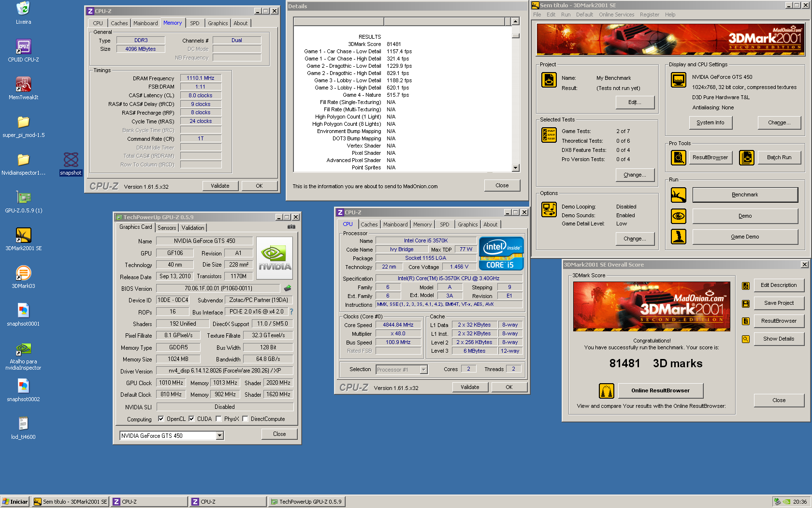812x508 pixels.
Task: Click the 3DMark2001 banner in main window
Action: pos(670,39)
